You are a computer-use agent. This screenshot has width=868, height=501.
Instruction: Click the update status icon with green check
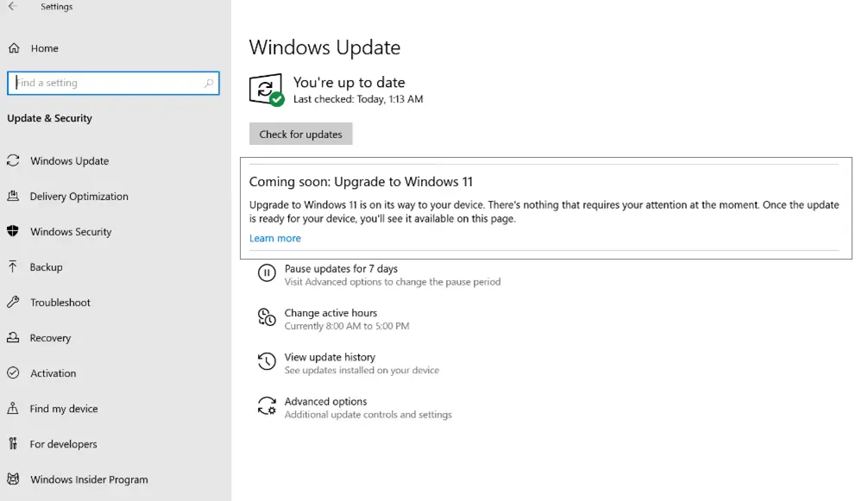[x=267, y=90]
